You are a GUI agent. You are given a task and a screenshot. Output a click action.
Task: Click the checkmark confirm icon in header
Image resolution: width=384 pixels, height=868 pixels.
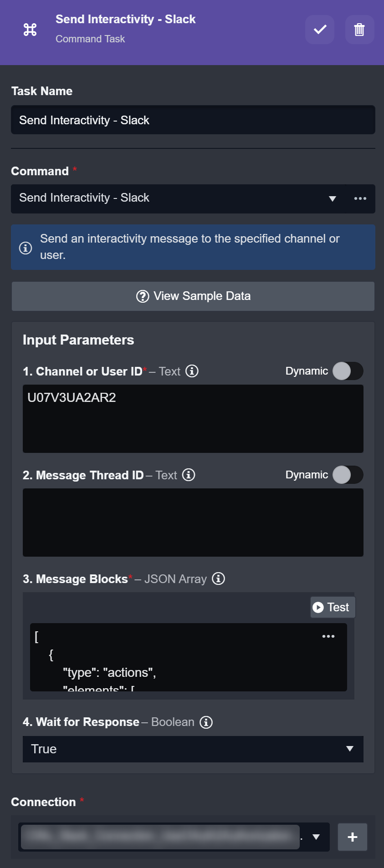[x=320, y=30]
